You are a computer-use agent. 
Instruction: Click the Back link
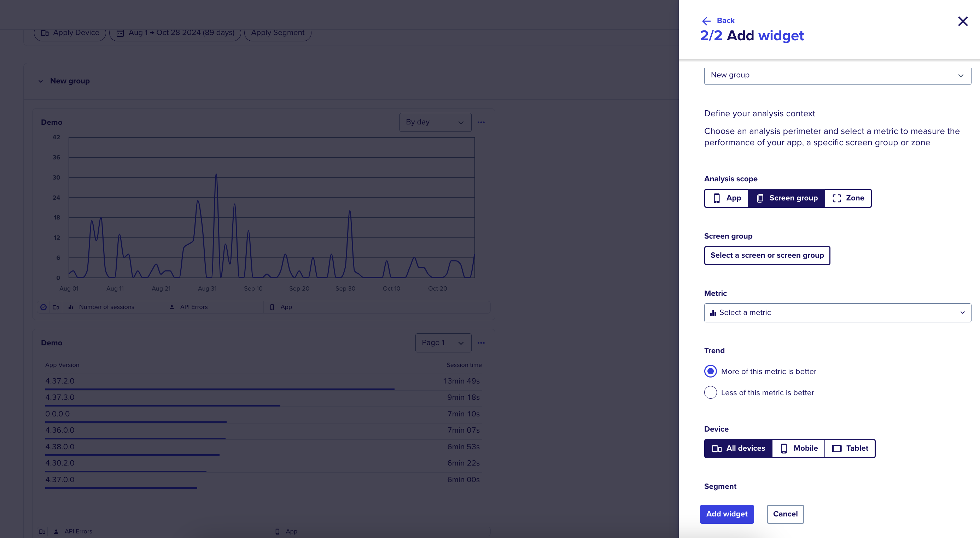click(725, 21)
